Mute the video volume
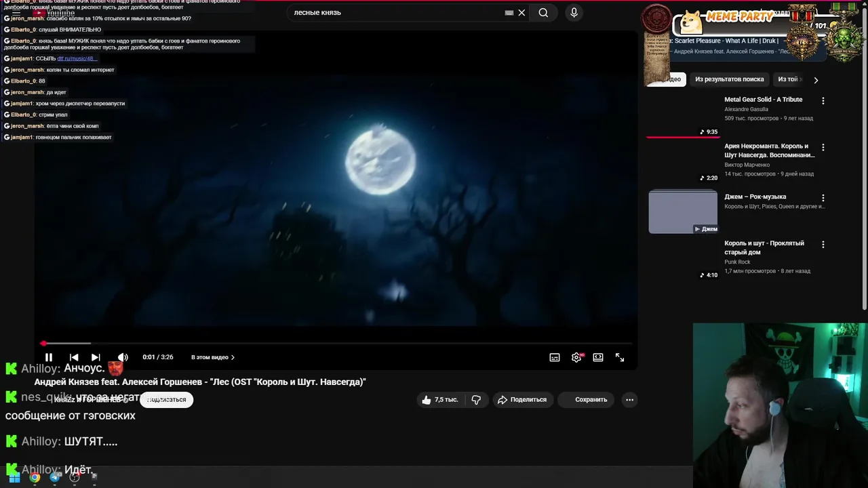868x488 pixels. [x=123, y=357]
